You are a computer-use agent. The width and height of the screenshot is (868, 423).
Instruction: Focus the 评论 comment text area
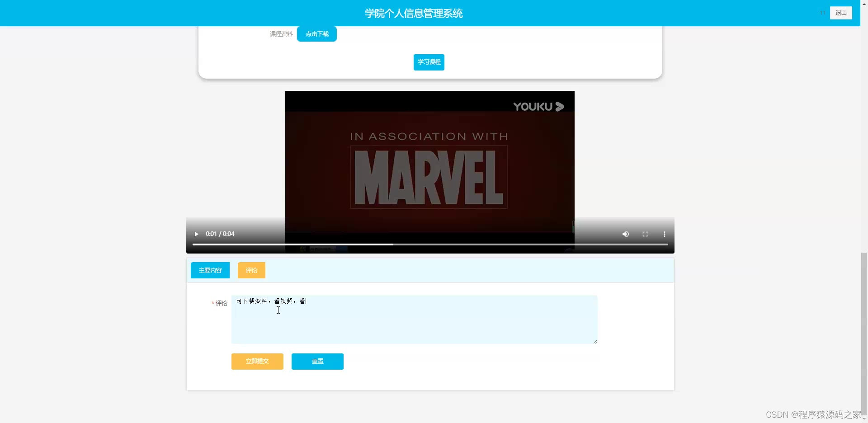click(x=414, y=320)
